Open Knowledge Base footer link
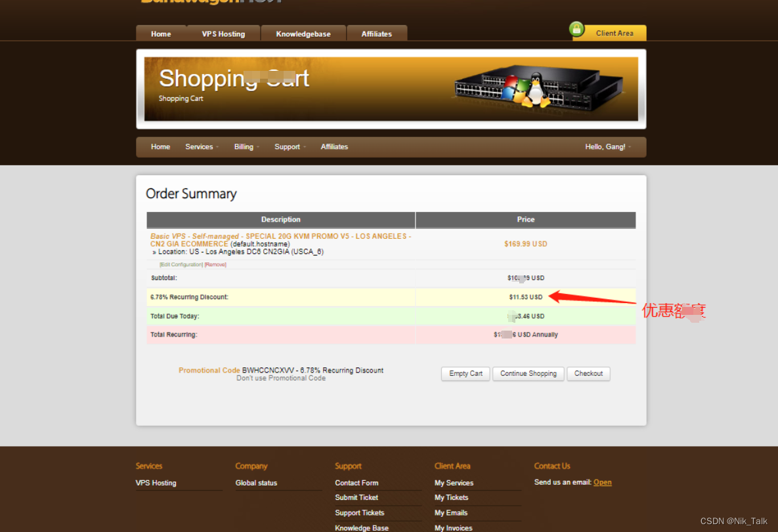Image resolution: width=778 pixels, height=532 pixels. tap(361, 528)
